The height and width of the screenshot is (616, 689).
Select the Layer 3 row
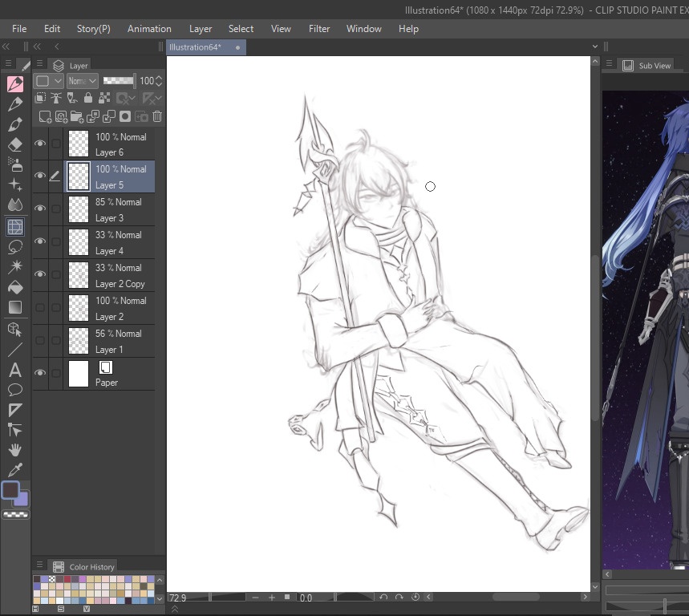[110, 209]
